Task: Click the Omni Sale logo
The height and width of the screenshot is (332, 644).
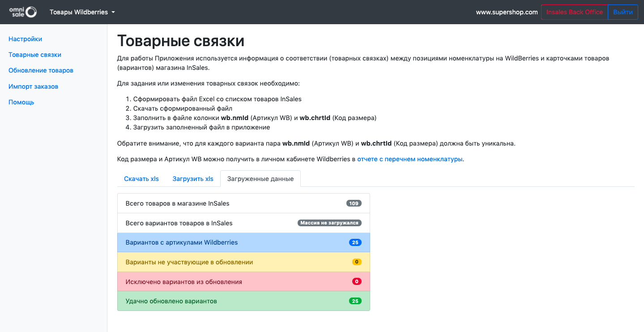Action: point(23,12)
